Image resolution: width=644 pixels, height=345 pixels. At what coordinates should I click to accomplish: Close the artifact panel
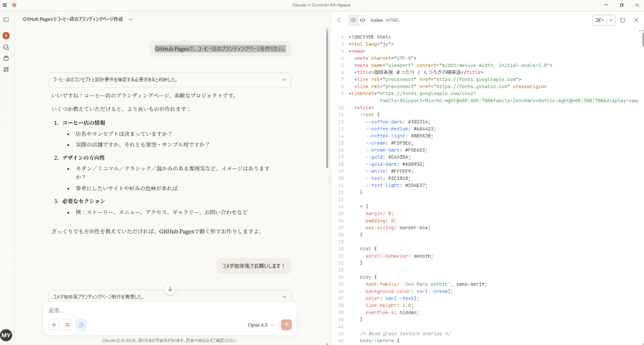(636, 20)
